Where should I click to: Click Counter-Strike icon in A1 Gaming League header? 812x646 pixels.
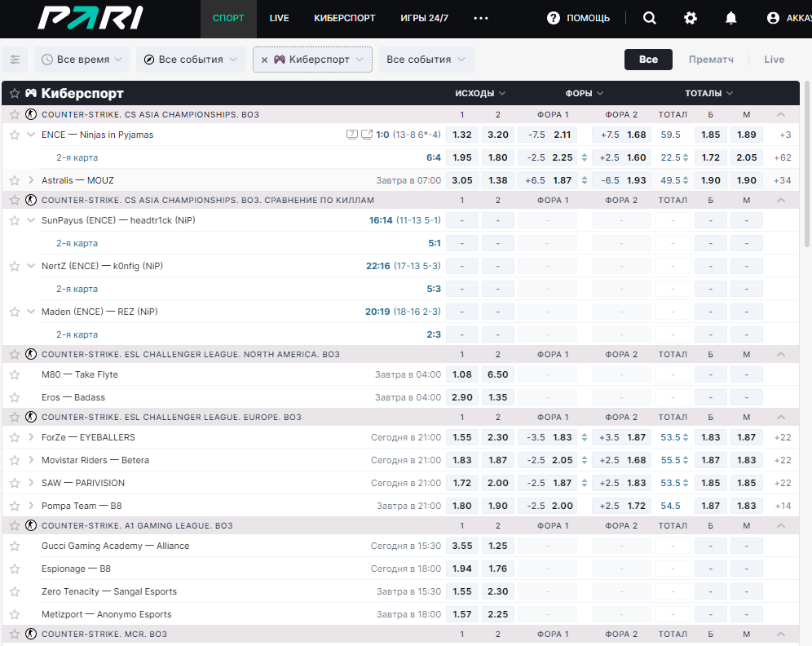tap(31, 525)
